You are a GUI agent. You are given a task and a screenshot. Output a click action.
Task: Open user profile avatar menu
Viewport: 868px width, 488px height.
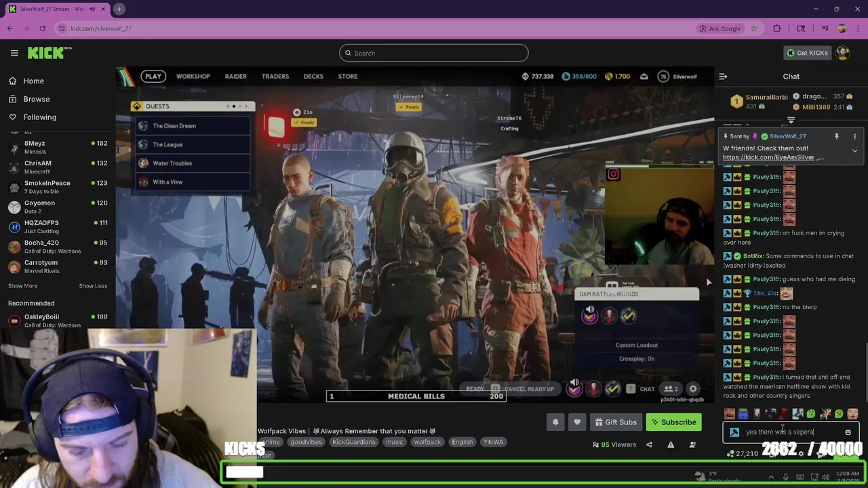843,53
